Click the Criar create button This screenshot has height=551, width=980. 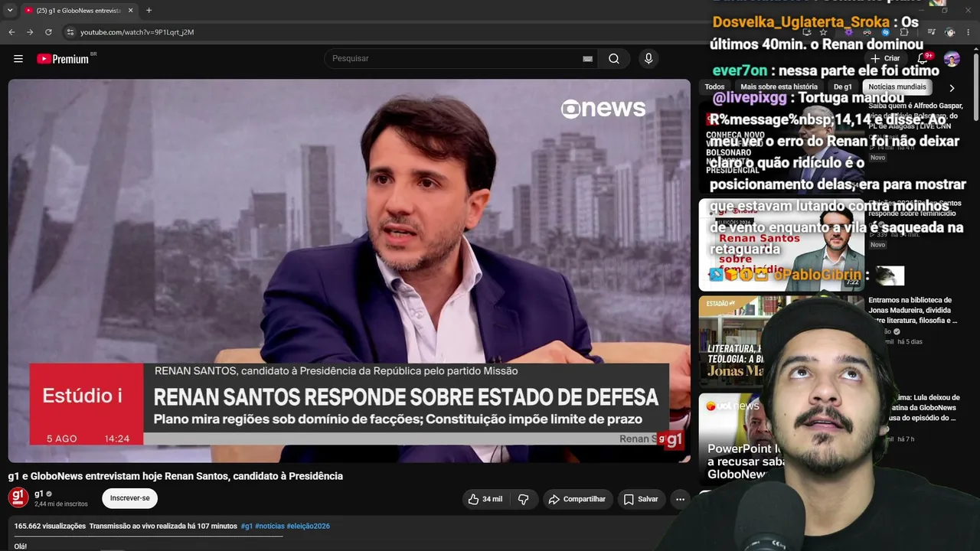point(885,59)
